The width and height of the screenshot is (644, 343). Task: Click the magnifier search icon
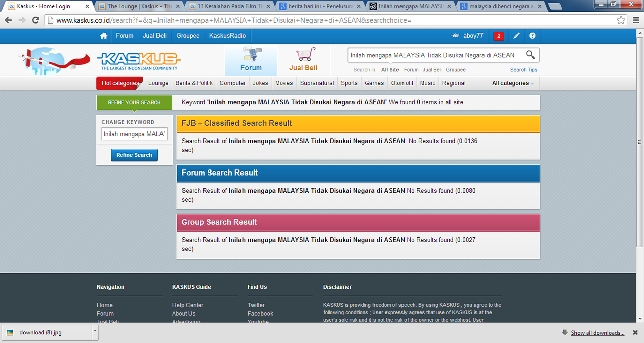[530, 55]
